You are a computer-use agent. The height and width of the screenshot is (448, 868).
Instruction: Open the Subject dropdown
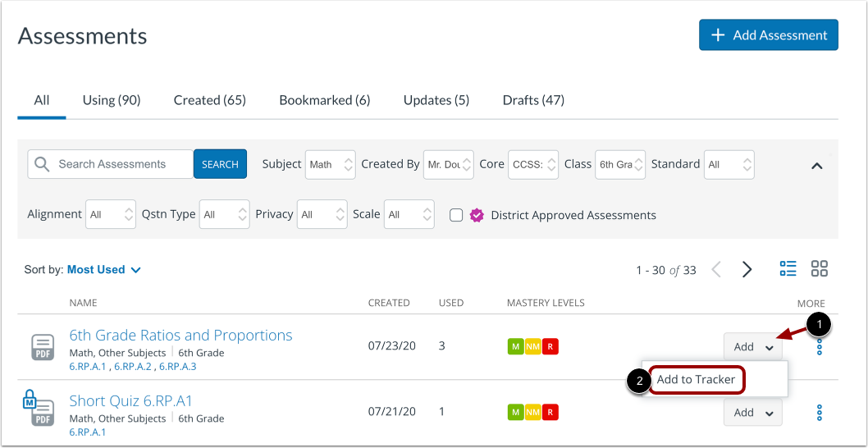pyautogui.click(x=331, y=164)
